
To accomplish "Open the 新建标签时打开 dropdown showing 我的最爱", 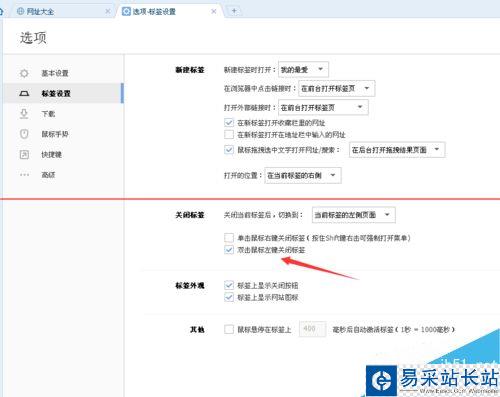I will pos(303,69).
